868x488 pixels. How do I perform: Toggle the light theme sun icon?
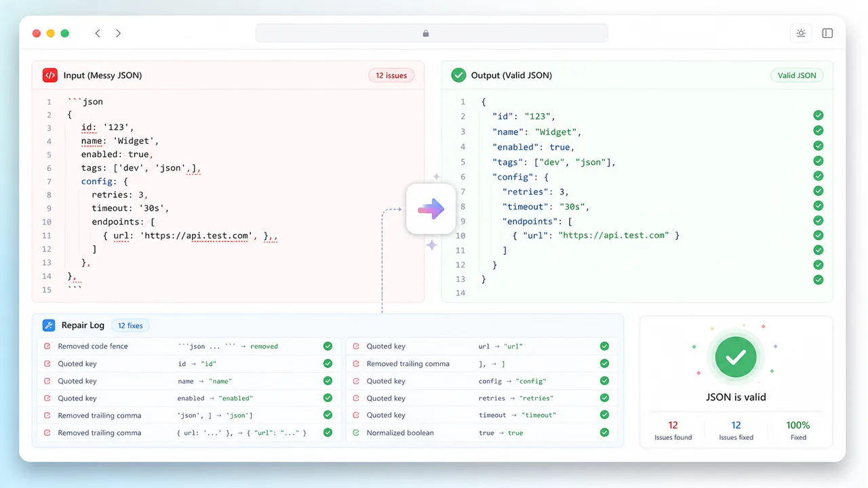pos(801,33)
